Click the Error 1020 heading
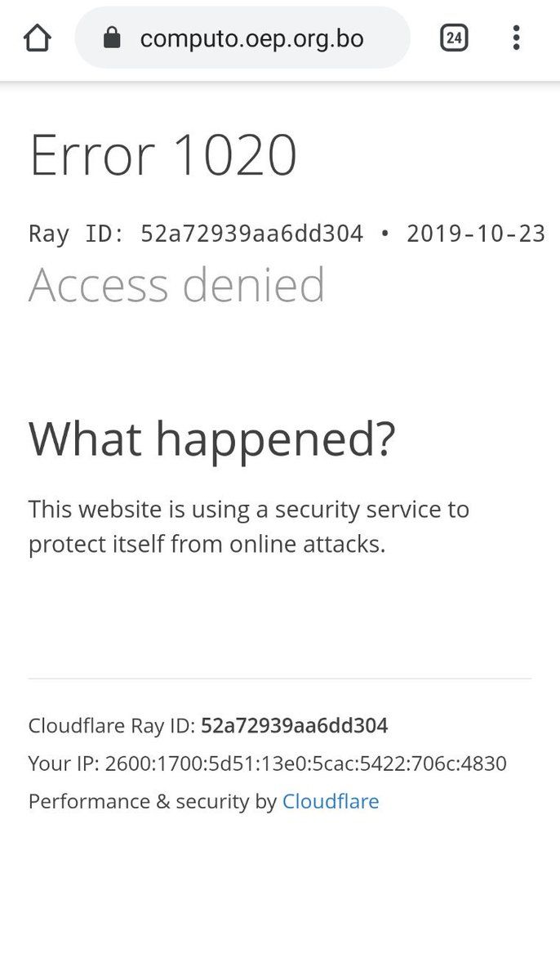Image resolution: width=560 pixels, height=980 pixels. point(163,155)
